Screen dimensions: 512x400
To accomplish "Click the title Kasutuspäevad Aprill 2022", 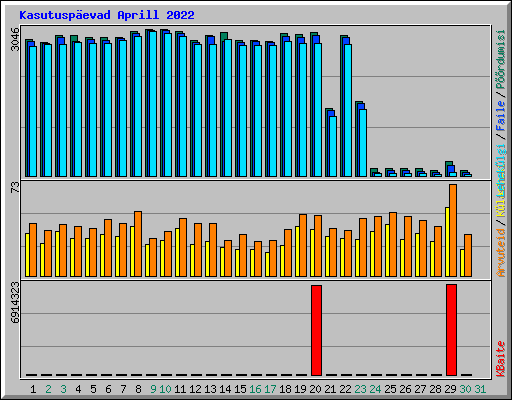I will [107, 15].
